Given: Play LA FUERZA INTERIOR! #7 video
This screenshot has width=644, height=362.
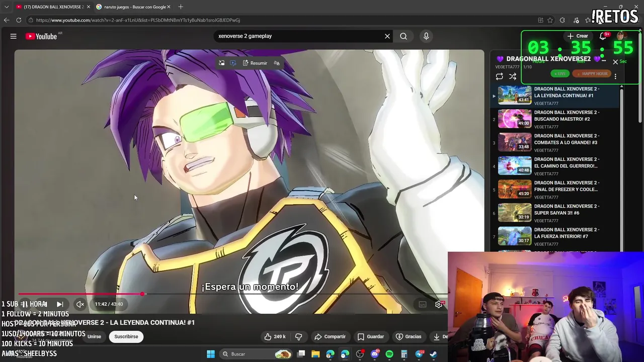Looking at the screenshot, I should click(x=555, y=236).
